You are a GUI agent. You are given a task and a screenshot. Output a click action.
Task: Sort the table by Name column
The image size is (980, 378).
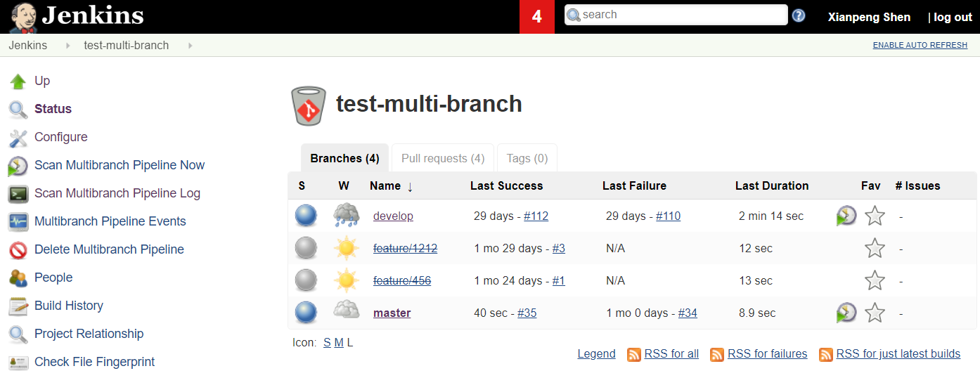pos(385,186)
